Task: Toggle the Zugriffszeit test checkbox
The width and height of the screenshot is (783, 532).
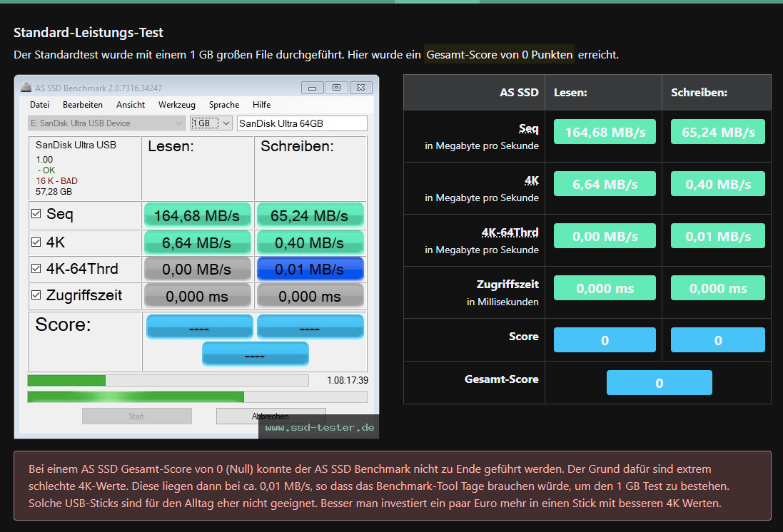Action: point(36,295)
